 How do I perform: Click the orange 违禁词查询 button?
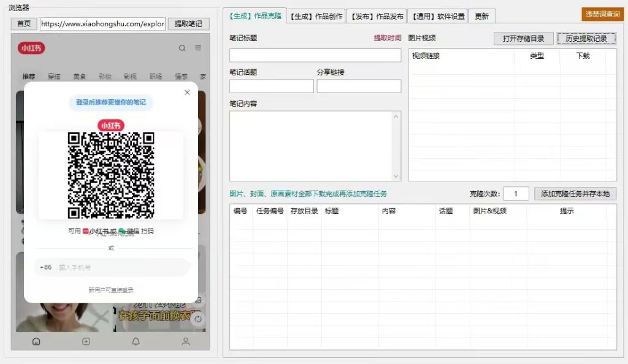click(603, 13)
